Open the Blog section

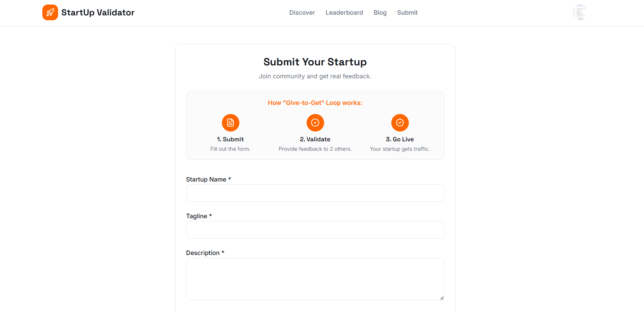tap(380, 13)
